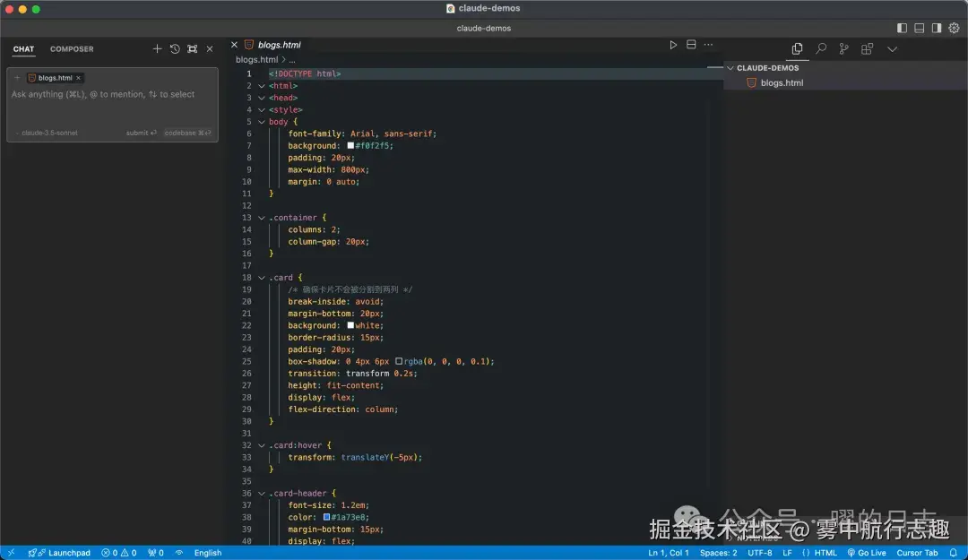Image resolution: width=968 pixels, height=560 pixels.
Task: Click Ln 1, Col 1 position indicator
Action: point(668,553)
